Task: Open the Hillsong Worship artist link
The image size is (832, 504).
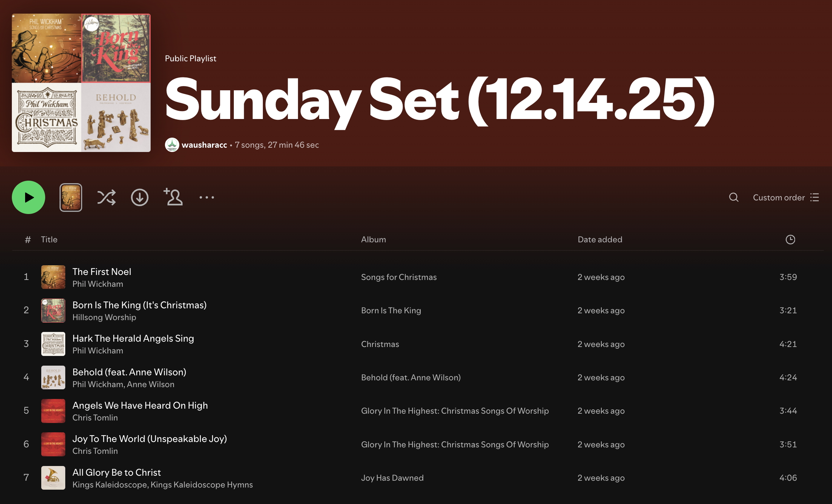Action: 104,317
